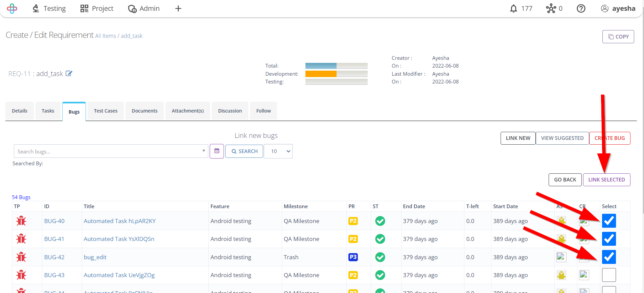Open Automated Task UeVjgZOg link

pyautogui.click(x=119, y=275)
